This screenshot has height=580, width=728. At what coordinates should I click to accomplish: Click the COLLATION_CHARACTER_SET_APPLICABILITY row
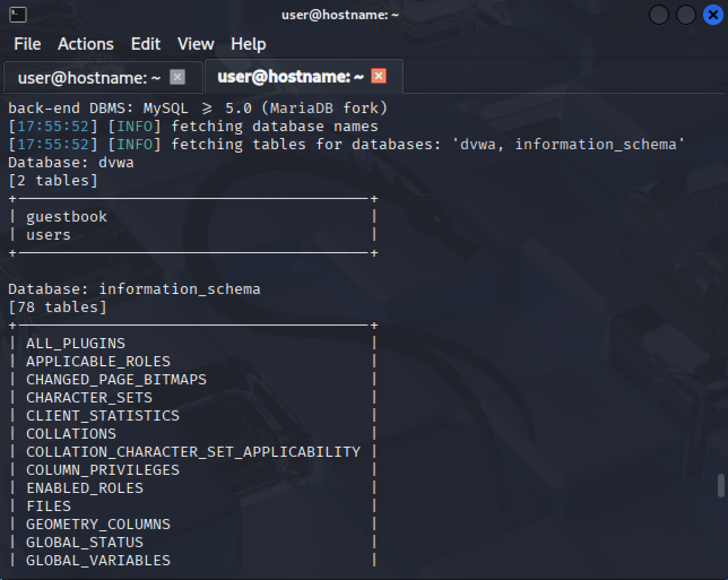(x=192, y=452)
